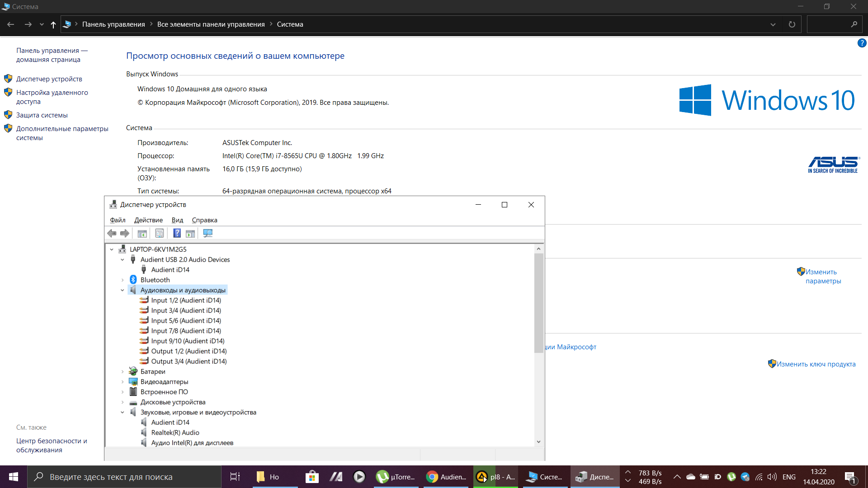Click the Up arrow in System window navigation
This screenshot has width=868, height=488.
tap(53, 24)
